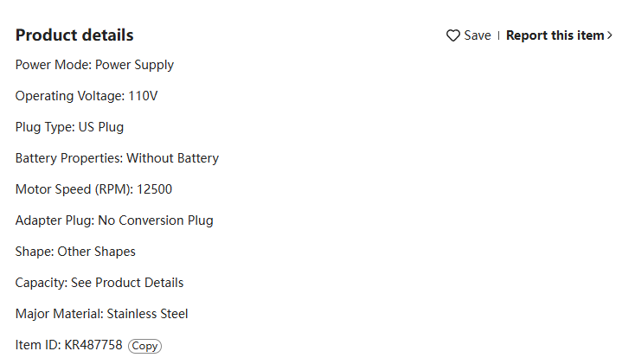The image size is (635, 364).
Task: Click the Power Mode: Power Supply line
Action: pyautogui.click(x=95, y=65)
